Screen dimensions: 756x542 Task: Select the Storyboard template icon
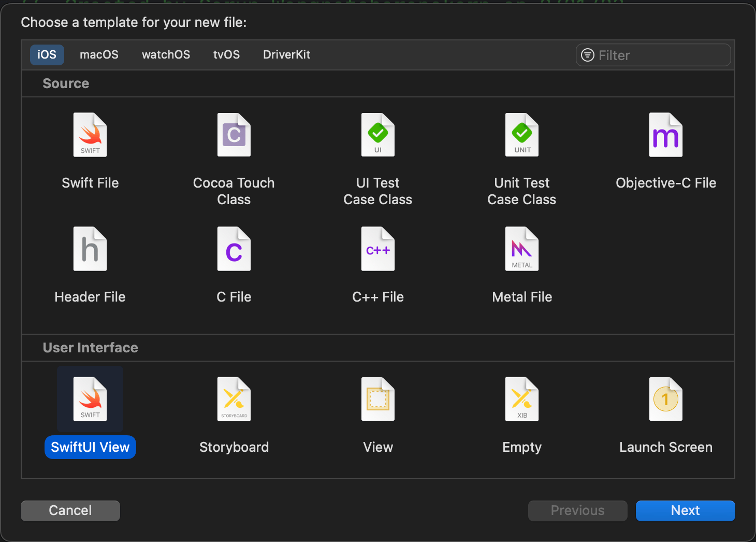point(234,399)
